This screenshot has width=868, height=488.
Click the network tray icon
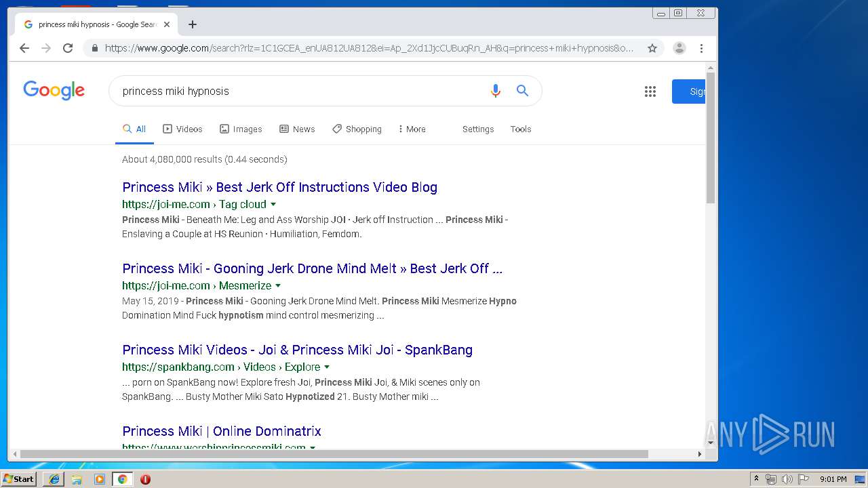771,479
